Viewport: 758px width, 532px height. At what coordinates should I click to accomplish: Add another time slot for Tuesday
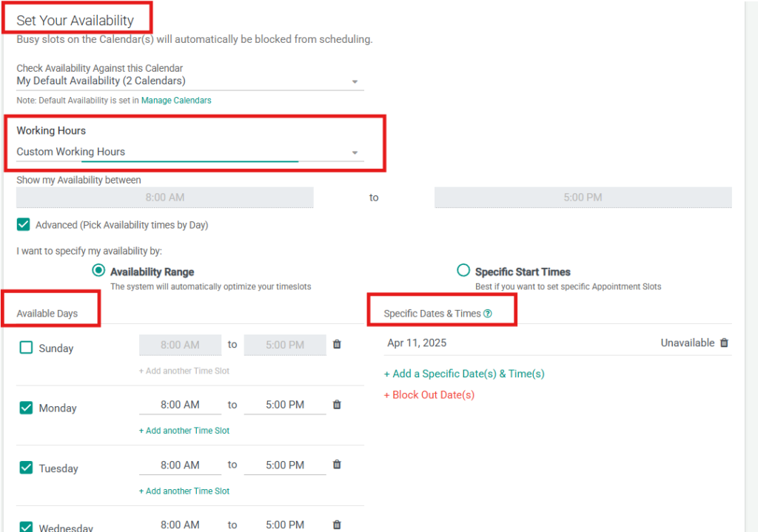[x=184, y=491]
